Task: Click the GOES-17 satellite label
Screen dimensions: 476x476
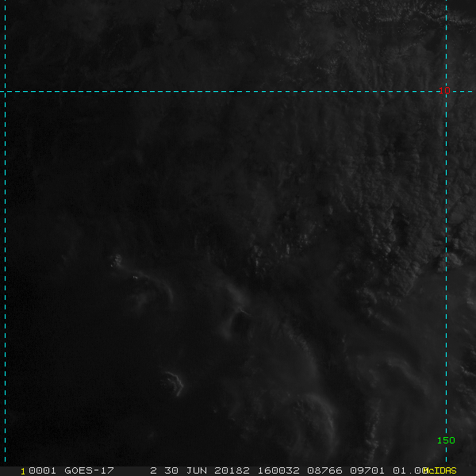Action: 89,470
